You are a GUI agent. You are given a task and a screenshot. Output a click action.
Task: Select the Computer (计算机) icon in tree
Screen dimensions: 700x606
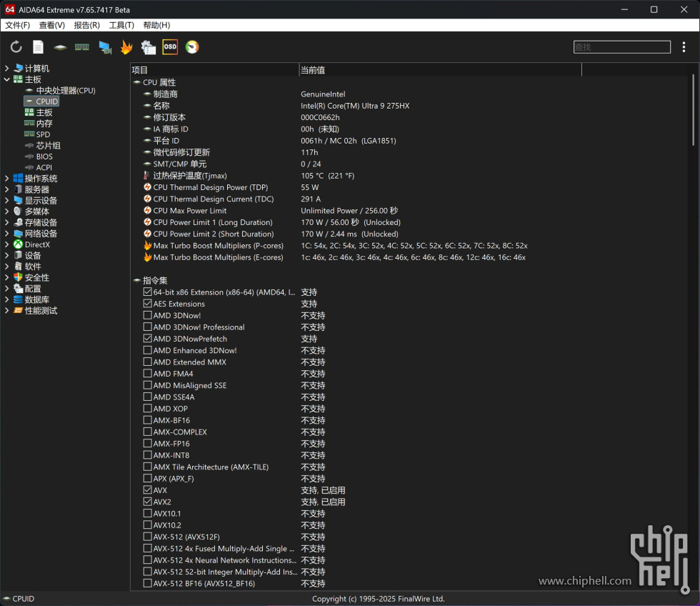pyautogui.click(x=19, y=69)
